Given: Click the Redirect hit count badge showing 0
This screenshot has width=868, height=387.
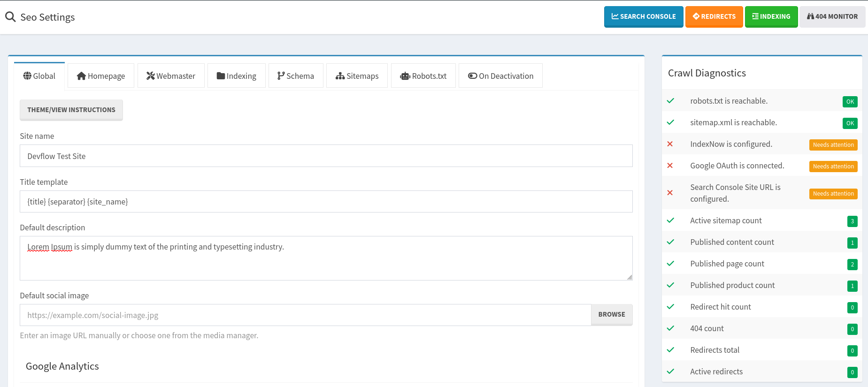Looking at the screenshot, I should click(x=853, y=308).
